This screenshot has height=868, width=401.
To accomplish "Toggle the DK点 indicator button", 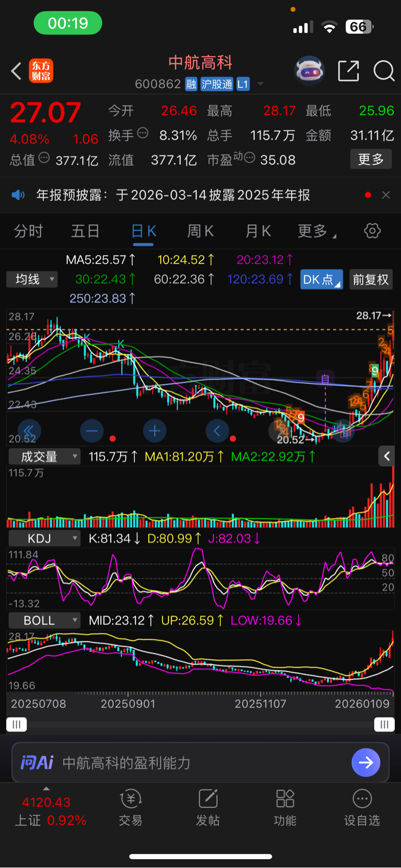I will click(322, 279).
